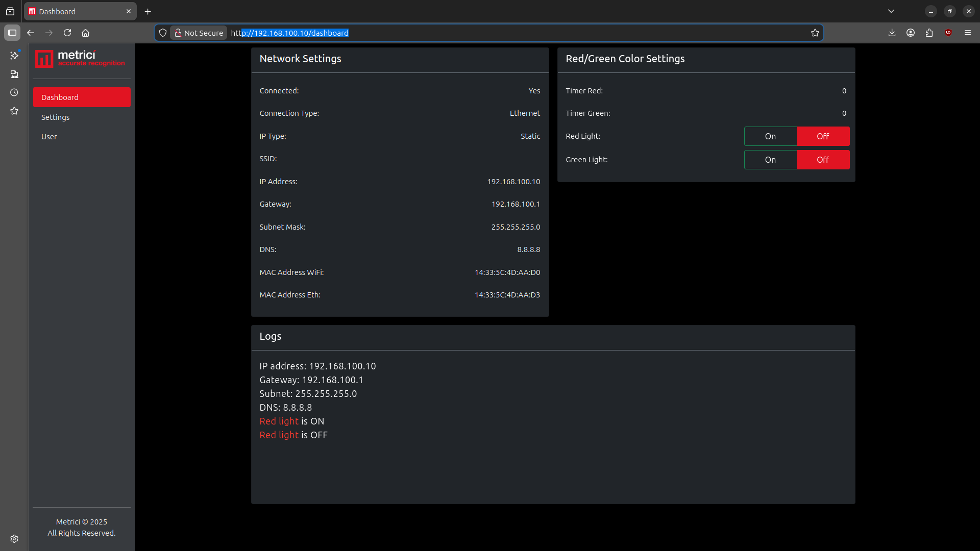Open history sidebar clock icon
980x551 pixels.
(14, 92)
